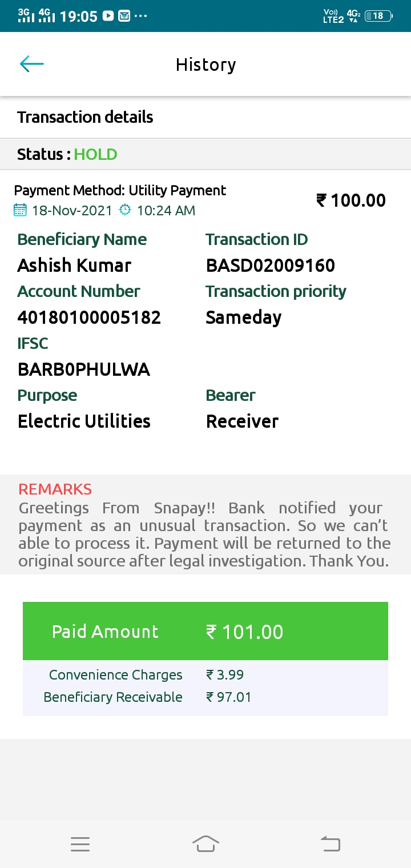Tap the battery indicator in status bar

click(x=378, y=16)
